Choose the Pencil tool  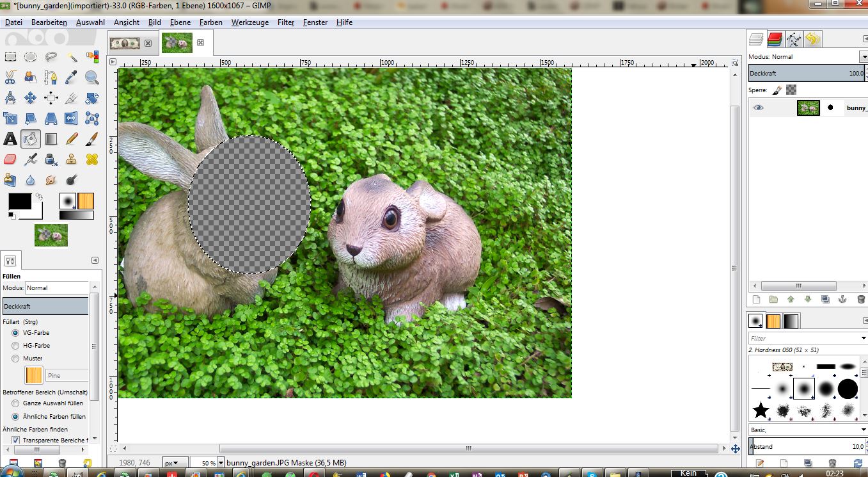[x=72, y=139]
